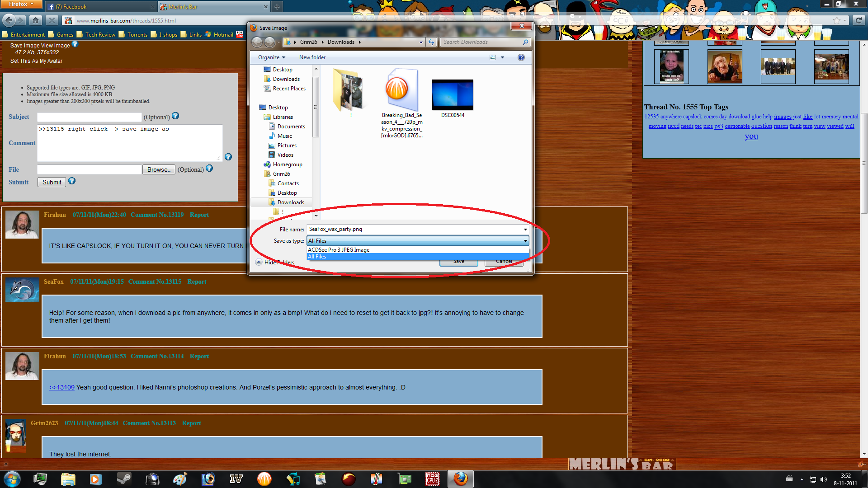Open Torrents bookmarks folder
Screen dimensions: 868x488
tap(133, 34)
